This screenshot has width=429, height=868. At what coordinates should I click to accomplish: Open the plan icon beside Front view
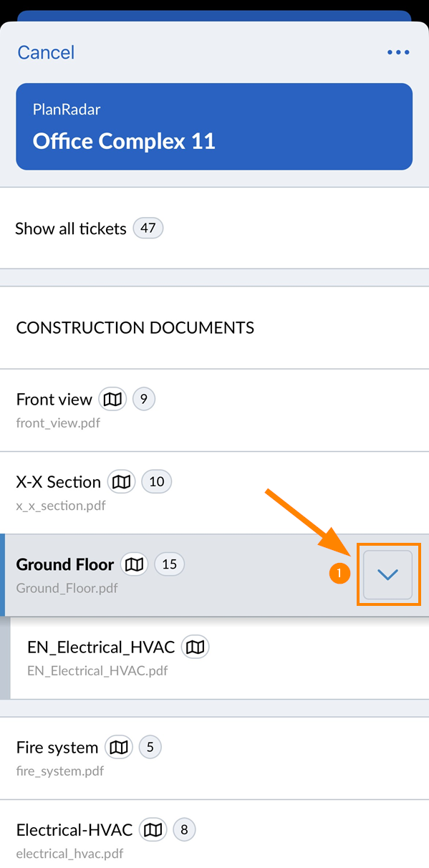click(x=112, y=399)
